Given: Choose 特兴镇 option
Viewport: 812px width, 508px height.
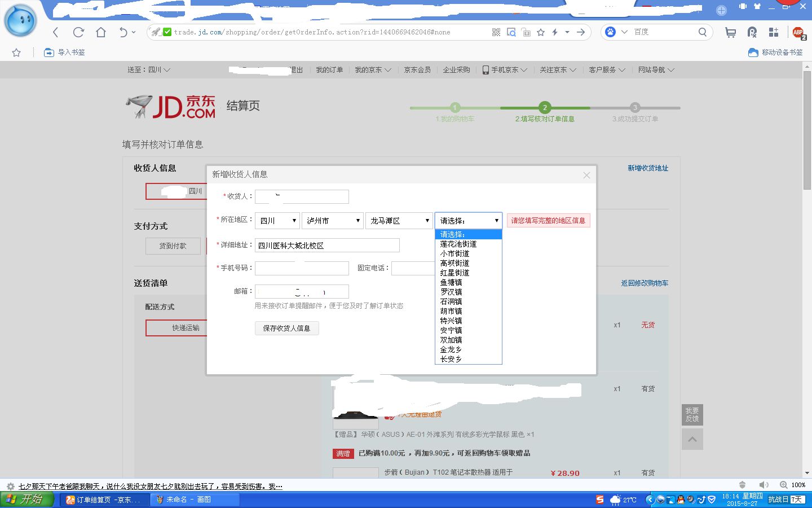Looking at the screenshot, I should (468, 321).
